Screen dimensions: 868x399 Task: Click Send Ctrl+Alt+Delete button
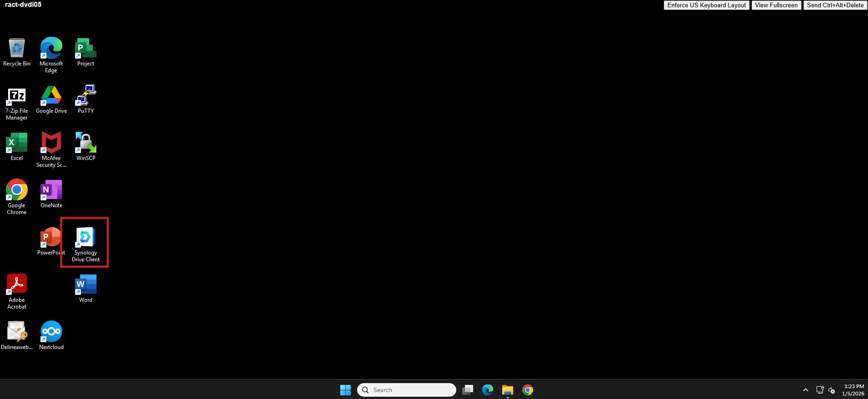(x=835, y=5)
